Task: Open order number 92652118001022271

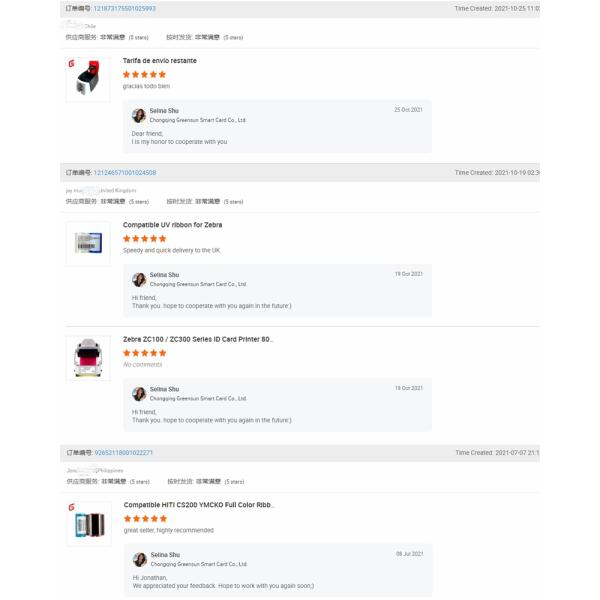Action: tap(123, 453)
